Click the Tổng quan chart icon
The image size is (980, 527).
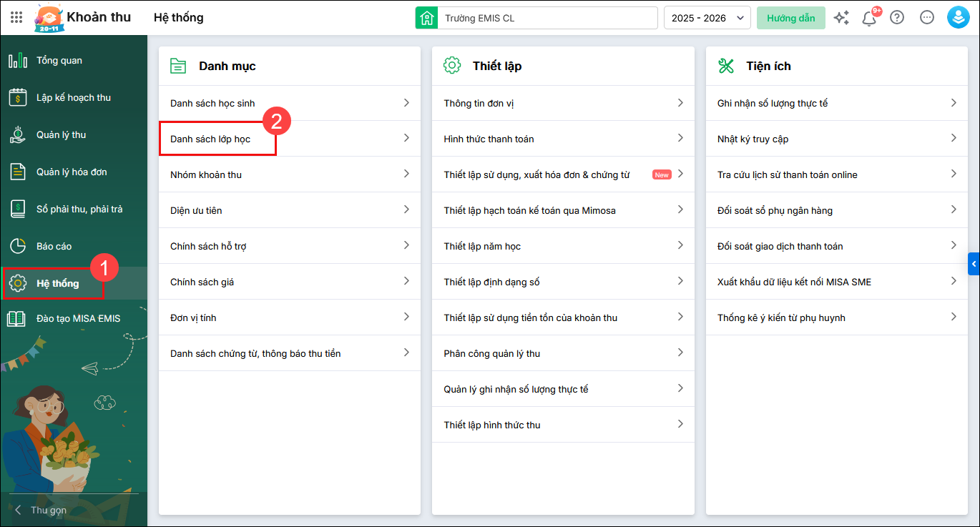[18, 61]
